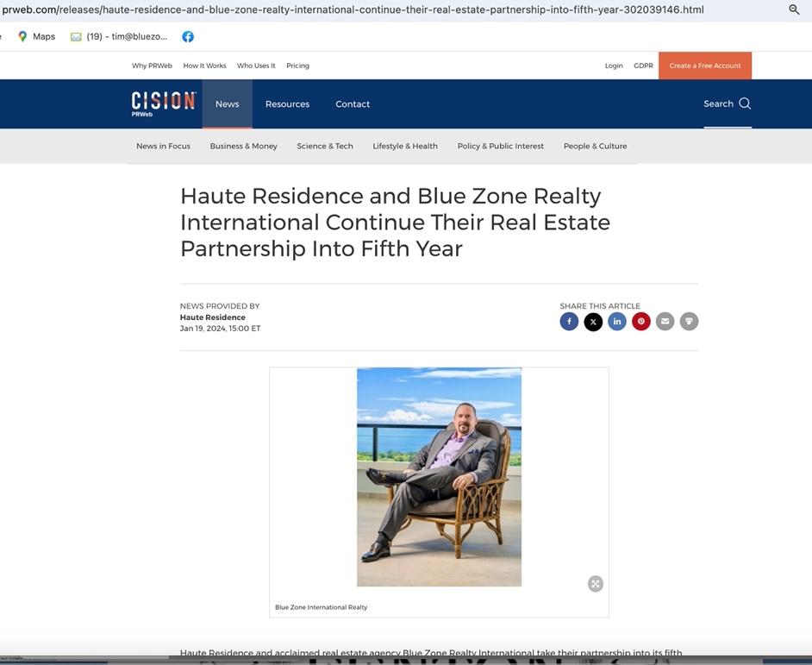
Task: Click the browser address bar URL
Action: click(353, 9)
